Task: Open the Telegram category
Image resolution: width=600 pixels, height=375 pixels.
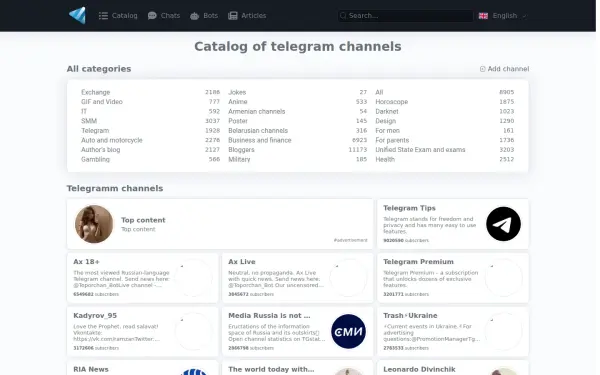Action: click(x=95, y=130)
